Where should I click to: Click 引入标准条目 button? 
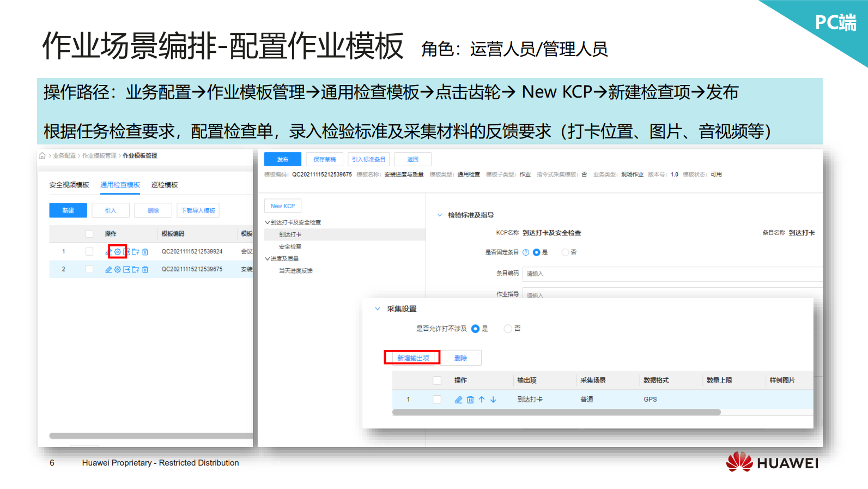pyautogui.click(x=369, y=159)
